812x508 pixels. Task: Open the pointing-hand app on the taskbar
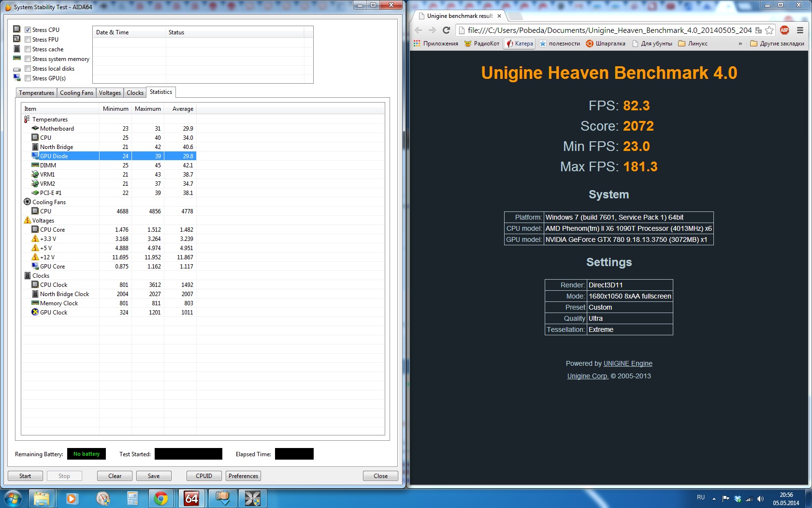pyautogui.click(x=222, y=498)
